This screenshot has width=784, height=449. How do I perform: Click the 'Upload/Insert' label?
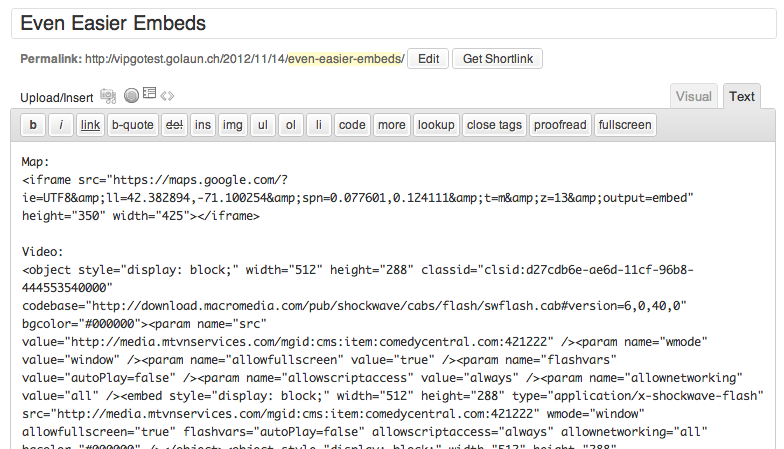pos(56,98)
